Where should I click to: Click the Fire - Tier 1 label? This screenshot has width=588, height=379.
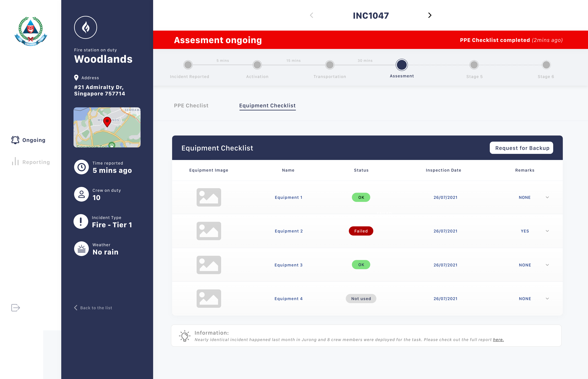112,225
